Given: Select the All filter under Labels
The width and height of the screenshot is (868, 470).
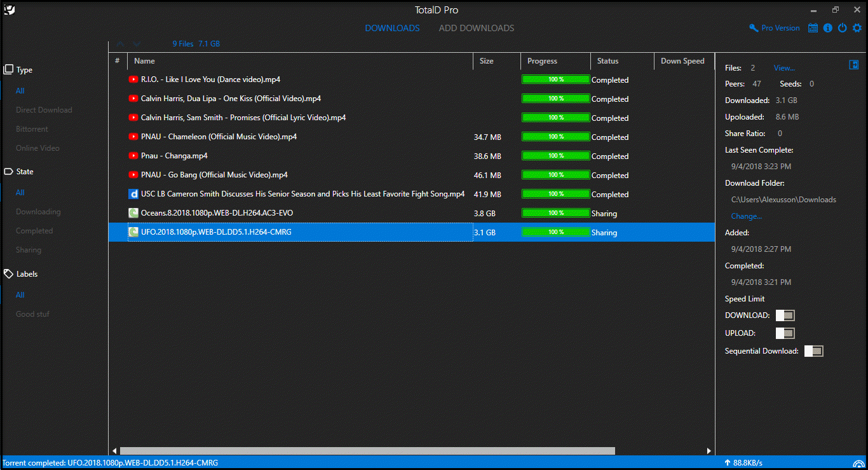Looking at the screenshot, I should pos(20,295).
